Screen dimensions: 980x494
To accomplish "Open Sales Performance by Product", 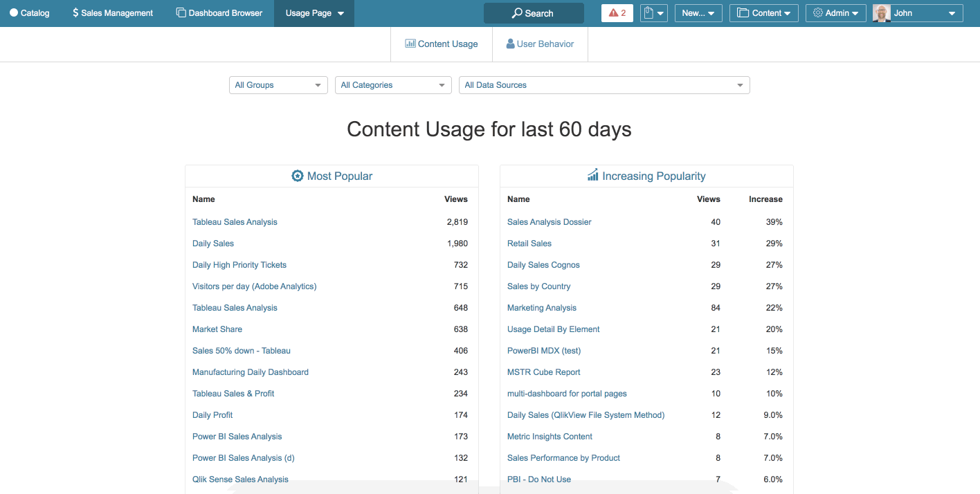I will (563, 458).
